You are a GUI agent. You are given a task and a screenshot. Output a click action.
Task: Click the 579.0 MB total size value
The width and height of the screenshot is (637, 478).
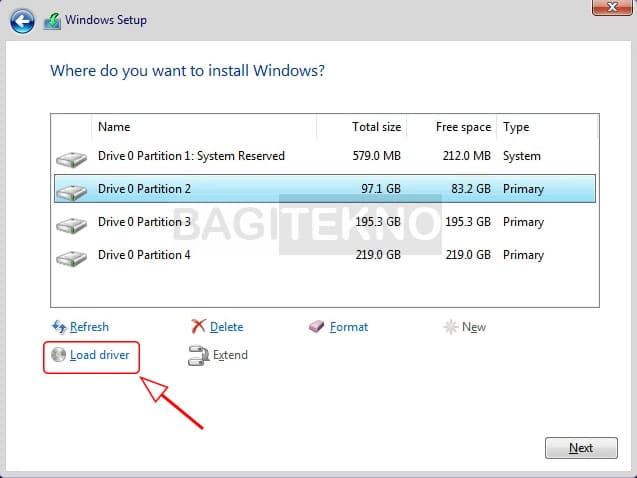coord(377,156)
